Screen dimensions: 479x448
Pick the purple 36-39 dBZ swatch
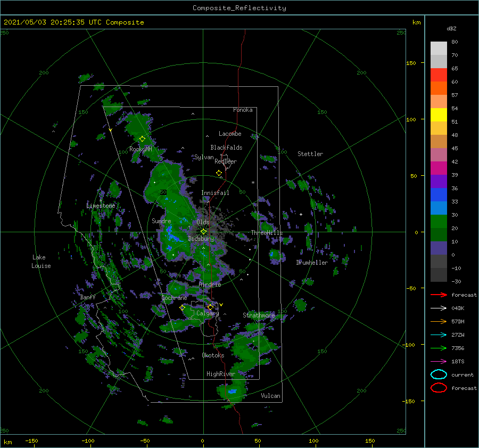[x=439, y=181]
